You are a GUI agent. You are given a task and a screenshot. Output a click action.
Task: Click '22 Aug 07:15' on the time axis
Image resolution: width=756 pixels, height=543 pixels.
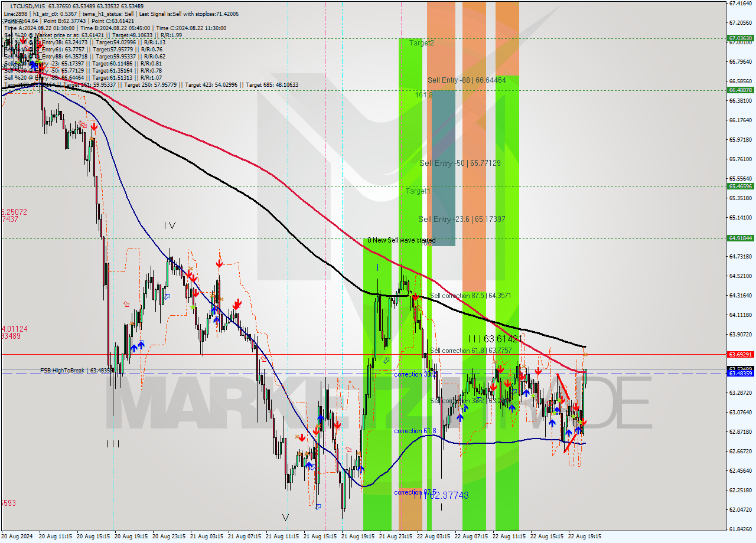(x=471, y=537)
